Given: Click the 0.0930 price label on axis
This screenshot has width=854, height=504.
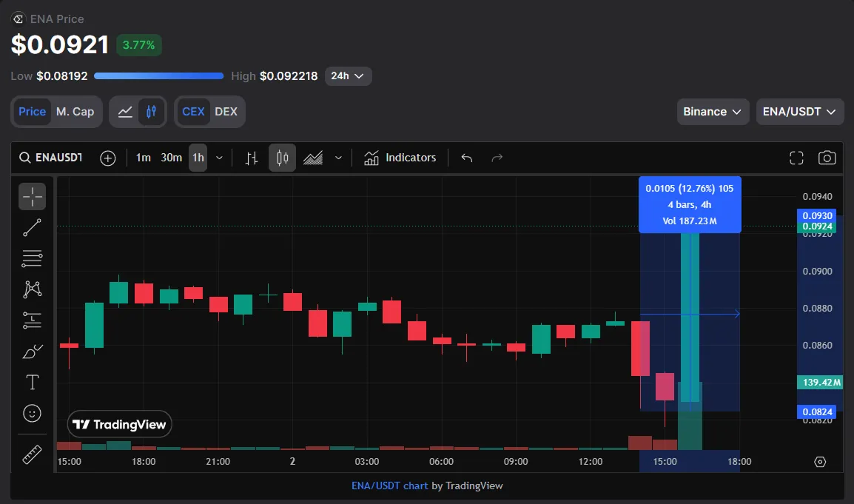Looking at the screenshot, I should coord(817,216).
